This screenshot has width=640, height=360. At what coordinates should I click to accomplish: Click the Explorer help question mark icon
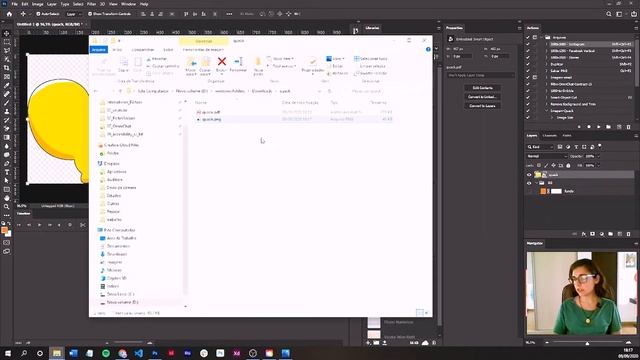(428, 49)
